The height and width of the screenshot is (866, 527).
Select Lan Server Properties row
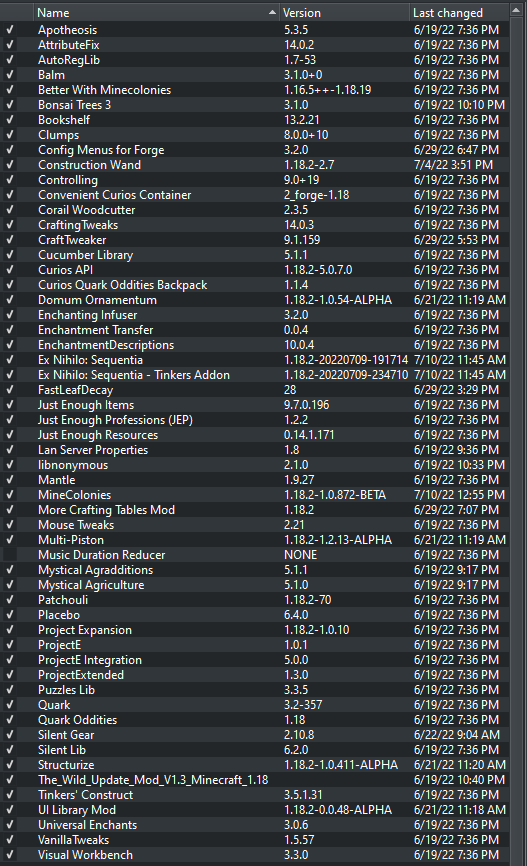coord(254,450)
